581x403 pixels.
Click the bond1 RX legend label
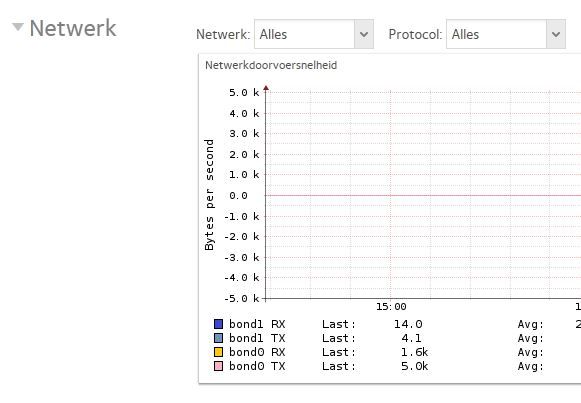[x=257, y=324]
